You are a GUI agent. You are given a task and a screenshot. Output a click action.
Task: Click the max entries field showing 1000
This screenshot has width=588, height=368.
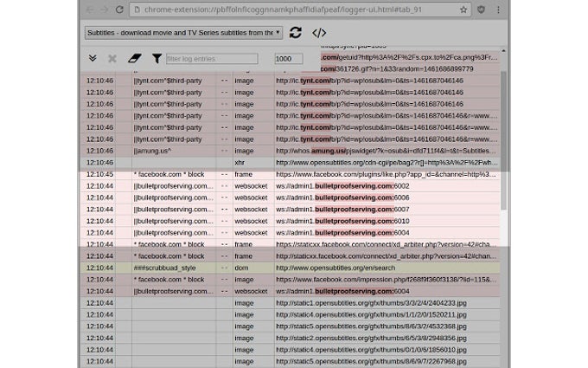click(288, 59)
